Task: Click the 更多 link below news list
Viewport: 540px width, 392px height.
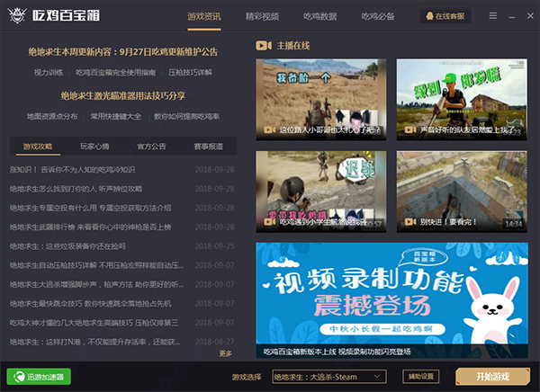Action: (x=226, y=353)
